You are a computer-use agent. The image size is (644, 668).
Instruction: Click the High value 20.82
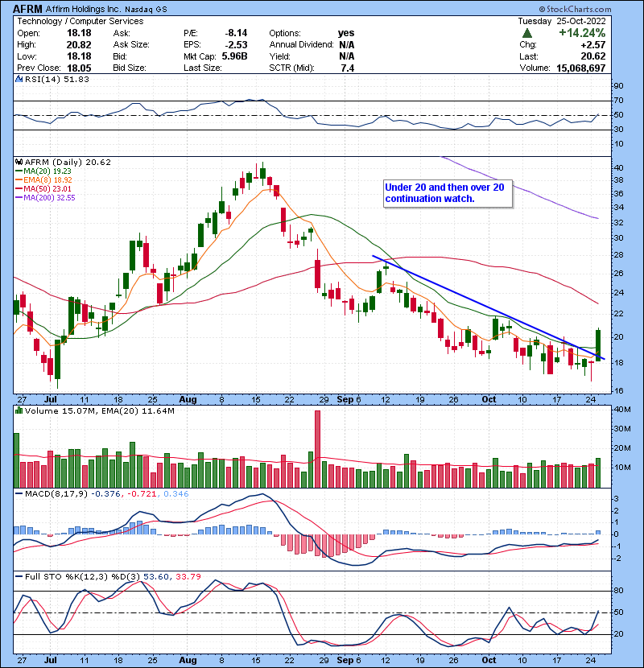(x=79, y=45)
